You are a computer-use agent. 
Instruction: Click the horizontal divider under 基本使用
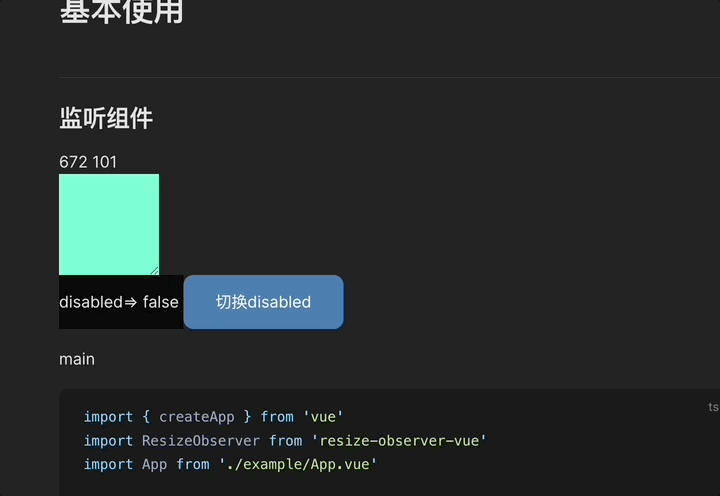point(389,78)
